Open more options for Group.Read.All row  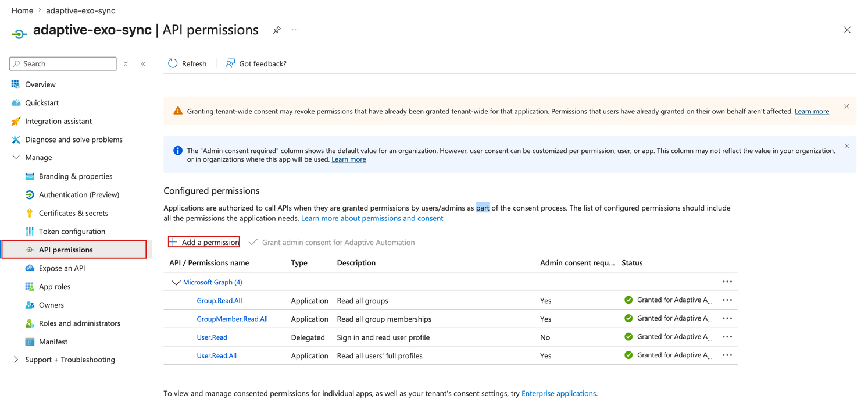pos(727,300)
